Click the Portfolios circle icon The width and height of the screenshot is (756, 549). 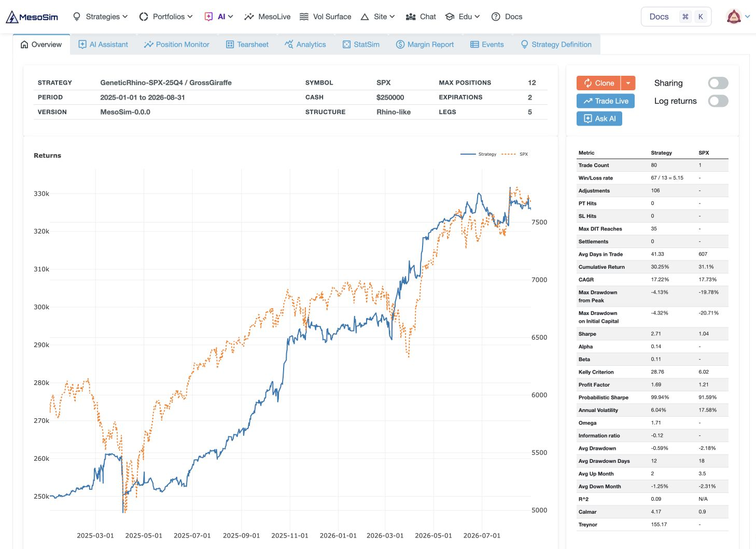point(144,17)
